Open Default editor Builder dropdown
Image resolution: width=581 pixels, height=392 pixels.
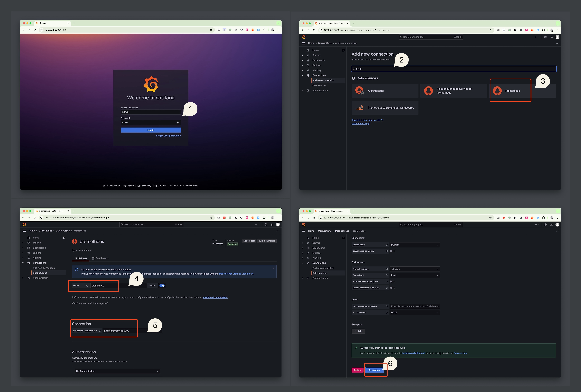(x=415, y=245)
